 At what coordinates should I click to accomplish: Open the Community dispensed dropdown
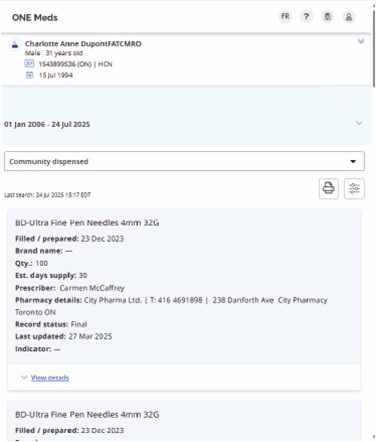pyautogui.click(x=184, y=161)
